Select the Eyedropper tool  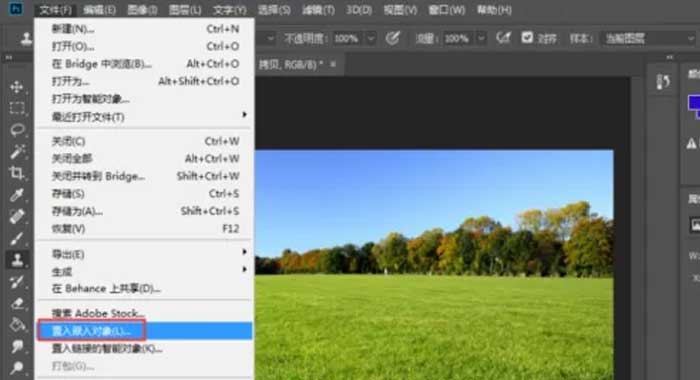[x=17, y=195]
